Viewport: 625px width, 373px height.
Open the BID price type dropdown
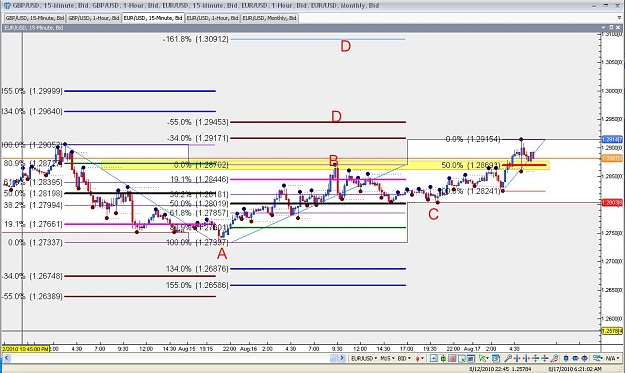[x=404, y=358]
